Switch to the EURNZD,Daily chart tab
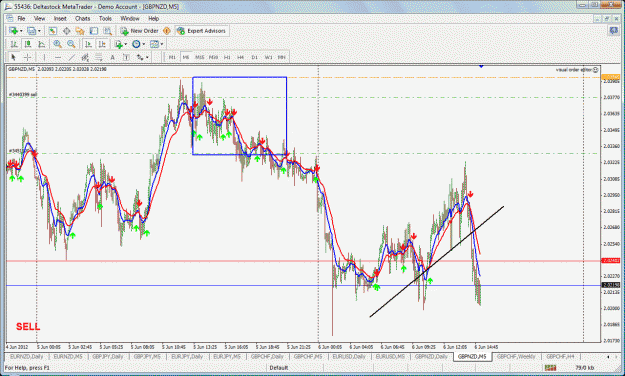The width and height of the screenshot is (625, 376). tap(26, 356)
